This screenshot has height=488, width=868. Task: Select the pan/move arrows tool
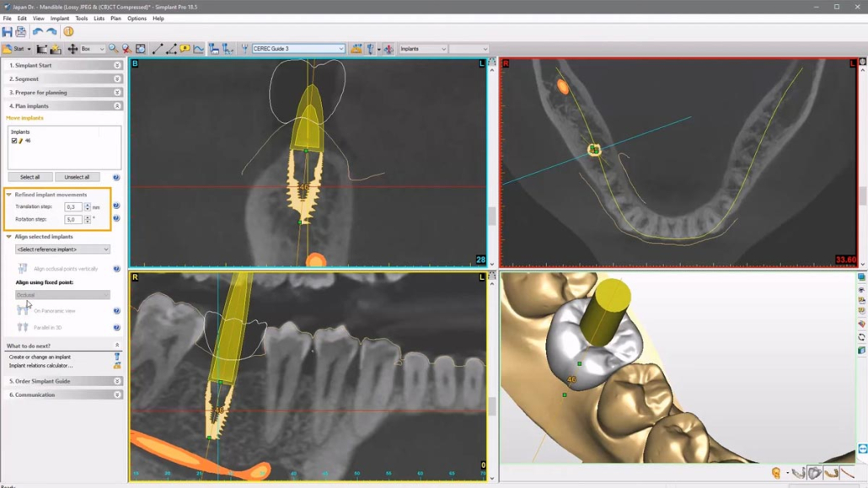coord(72,49)
